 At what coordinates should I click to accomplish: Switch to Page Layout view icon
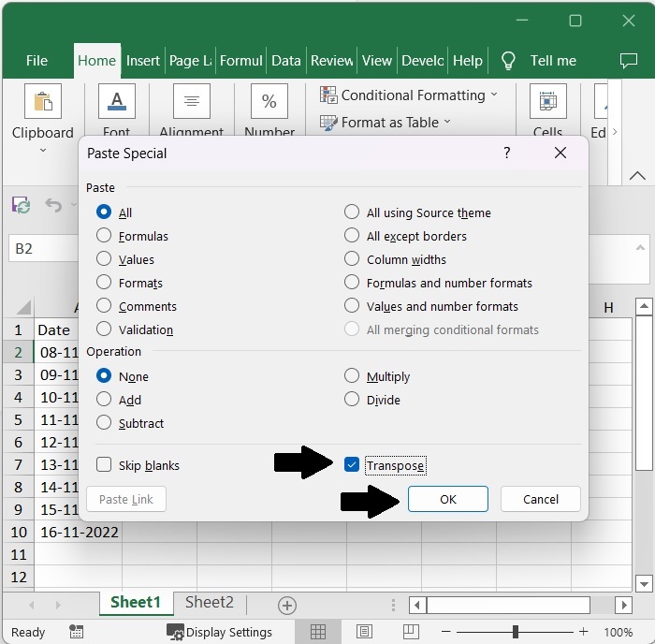pyautogui.click(x=364, y=632)
